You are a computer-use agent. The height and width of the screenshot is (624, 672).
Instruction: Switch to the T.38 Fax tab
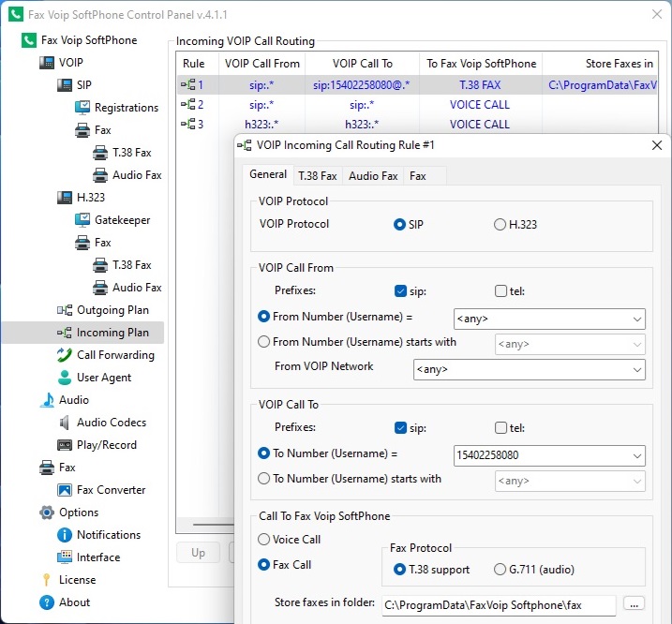(318, 176)
